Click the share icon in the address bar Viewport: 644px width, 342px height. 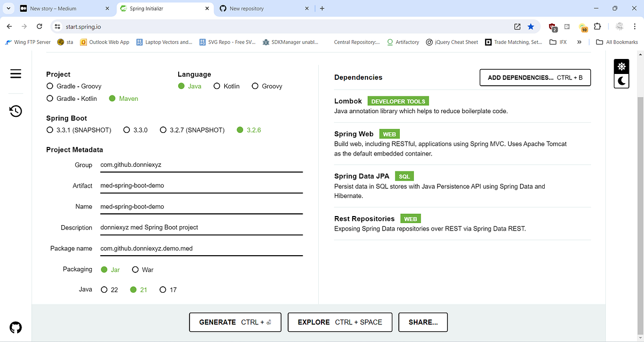pos(517,26)
